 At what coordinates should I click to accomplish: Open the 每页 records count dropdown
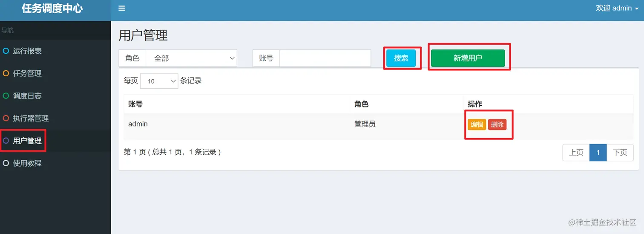click(x=159, y=81)
